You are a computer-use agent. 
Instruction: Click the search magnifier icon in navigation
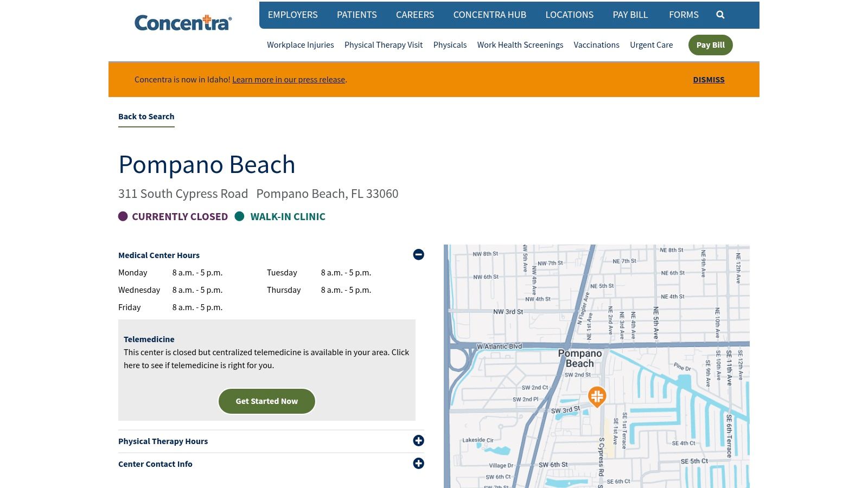[720, 15]
